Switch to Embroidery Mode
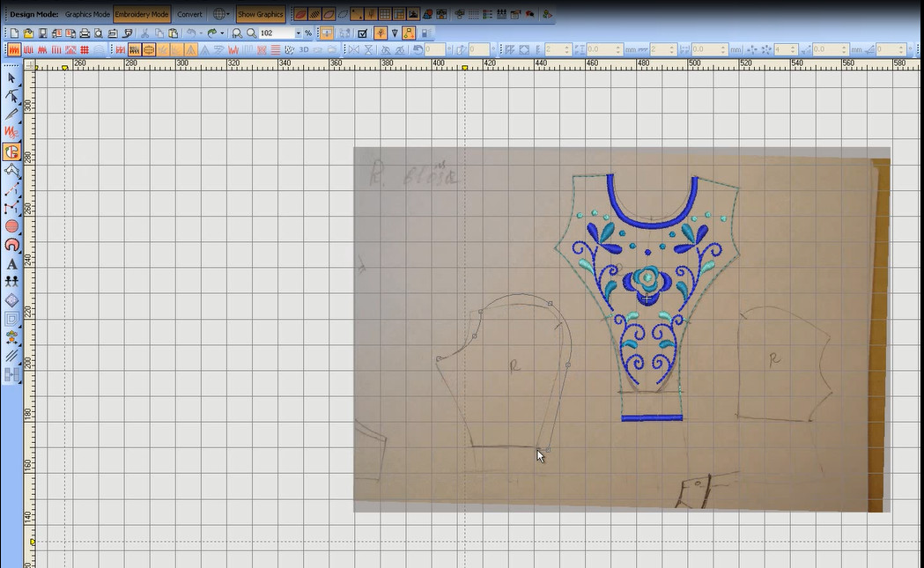This screenshot has width=924, height=568. coord(142,14)
